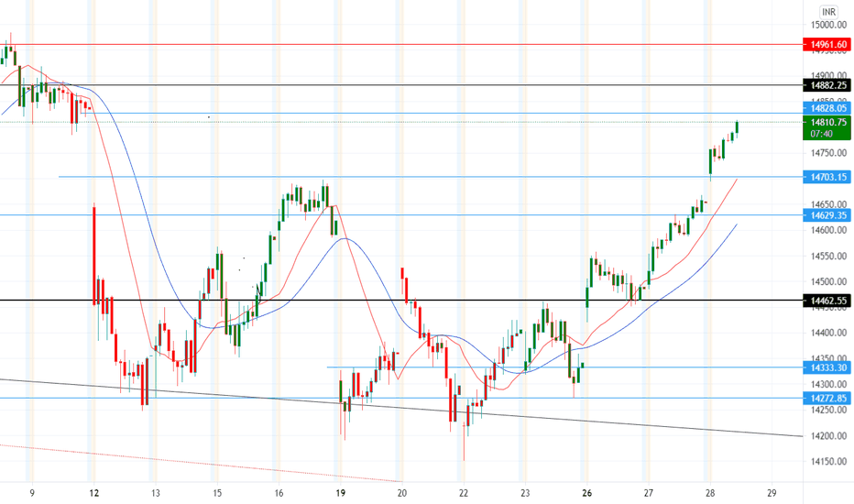The width and height of the screenshot is (854, 504).
Task: Click date 9 on the time axis
Action: click(32, 493)
